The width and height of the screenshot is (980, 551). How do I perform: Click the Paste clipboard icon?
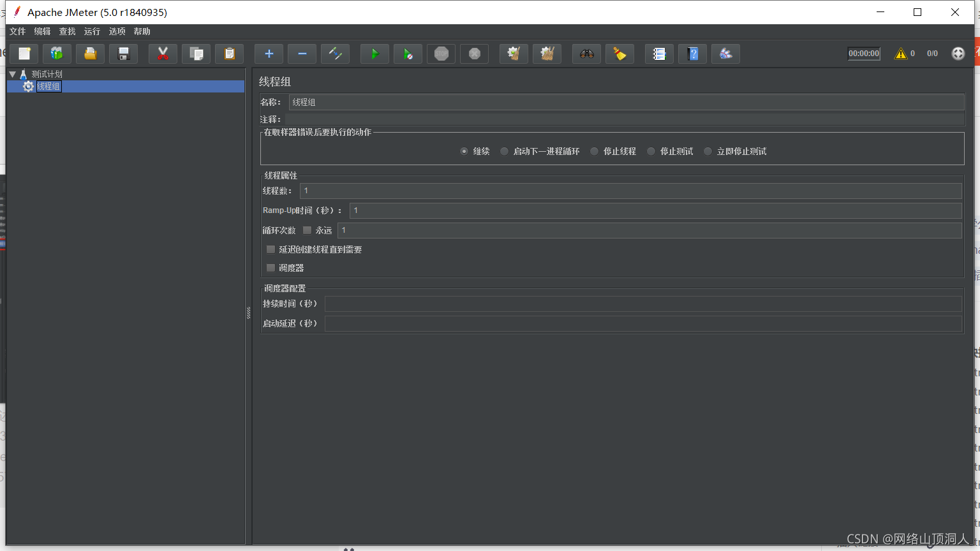230,54
